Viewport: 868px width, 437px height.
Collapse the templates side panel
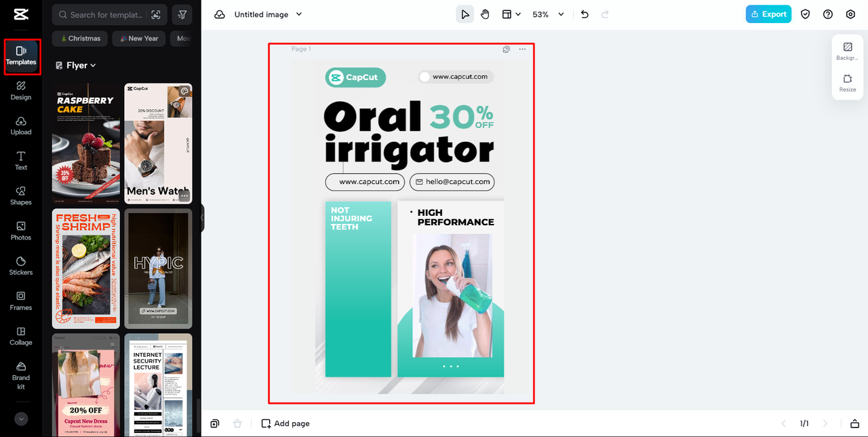(202, 218)
